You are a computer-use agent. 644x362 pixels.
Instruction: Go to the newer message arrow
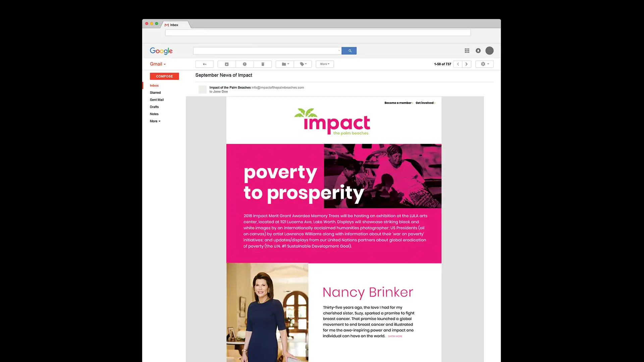[x=458, y=64]
